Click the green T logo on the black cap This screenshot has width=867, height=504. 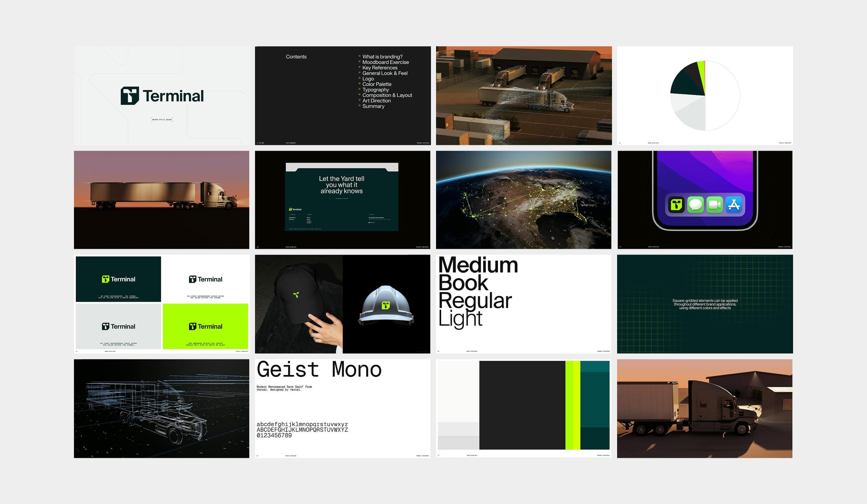296,294
